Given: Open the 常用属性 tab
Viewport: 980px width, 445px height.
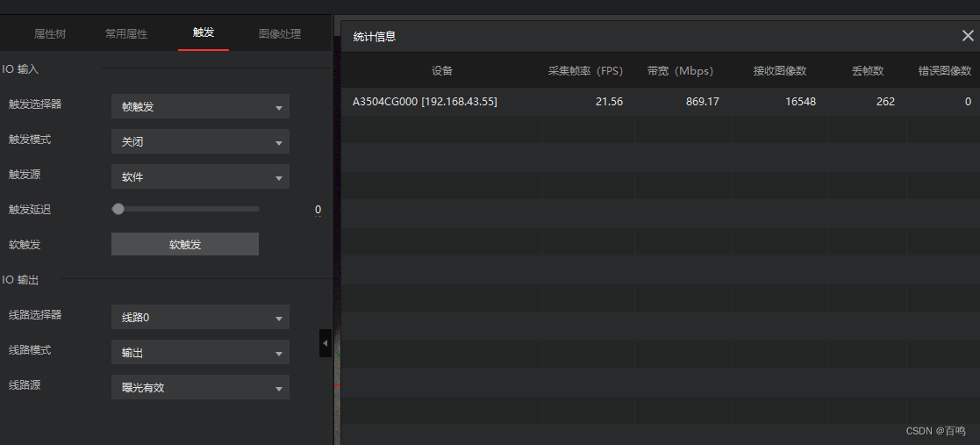Looking at the screenshot, I should click(x=126, y=33).
